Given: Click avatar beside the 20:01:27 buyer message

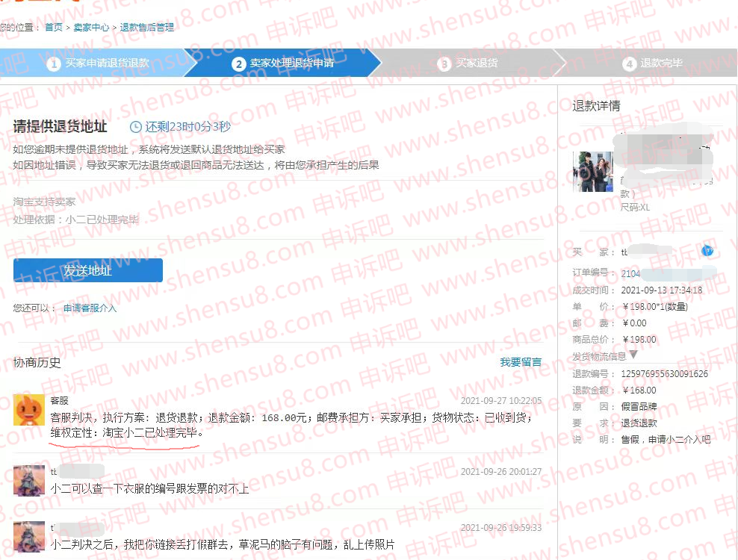Looking at the screenshot, I should pos(29,480).
